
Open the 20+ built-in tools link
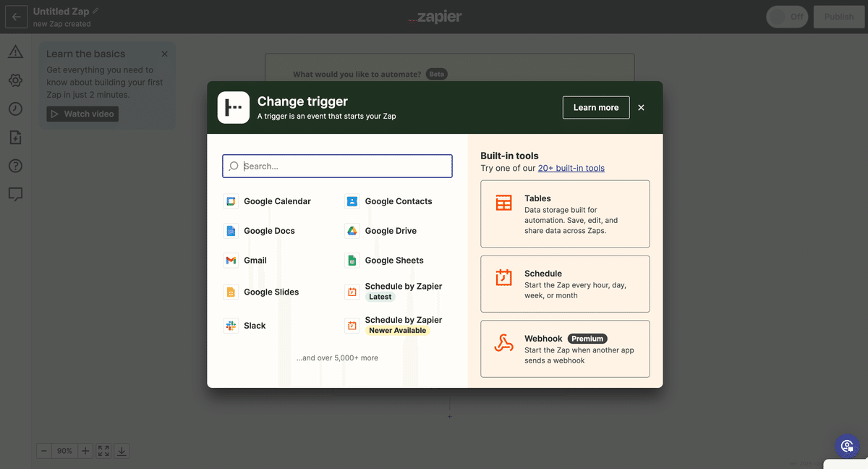tap(571, 168)
